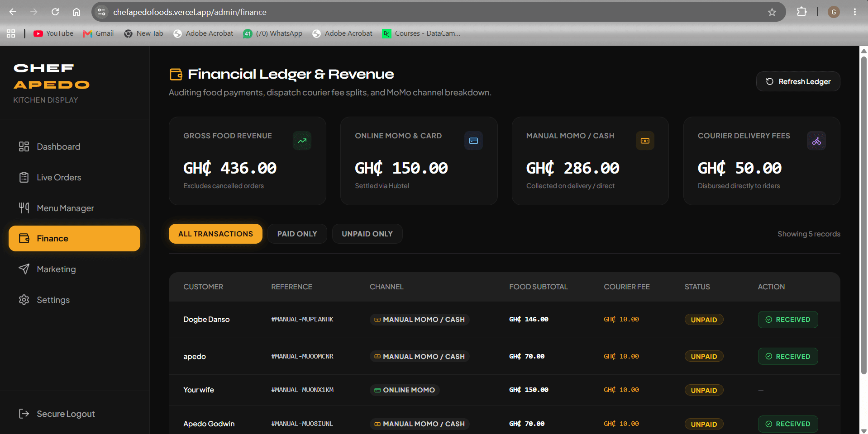Open the Gmail bookmark
Screen dimensions: 868x434
pos(98,33)
